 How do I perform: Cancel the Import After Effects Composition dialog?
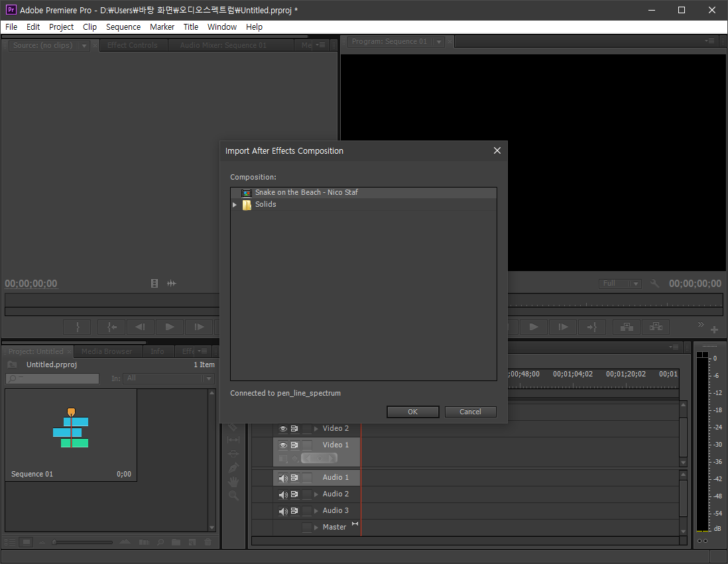click(x=470, y=412)
